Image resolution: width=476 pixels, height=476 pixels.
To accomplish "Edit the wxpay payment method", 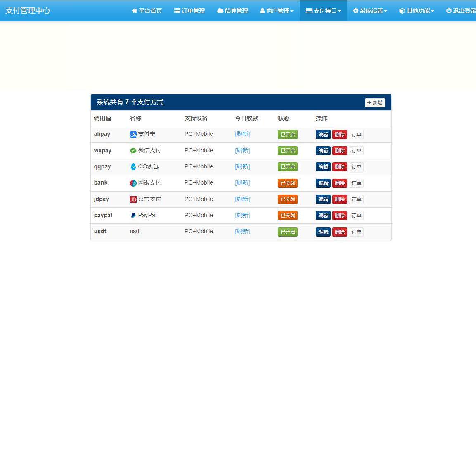I will click(323, 151).
